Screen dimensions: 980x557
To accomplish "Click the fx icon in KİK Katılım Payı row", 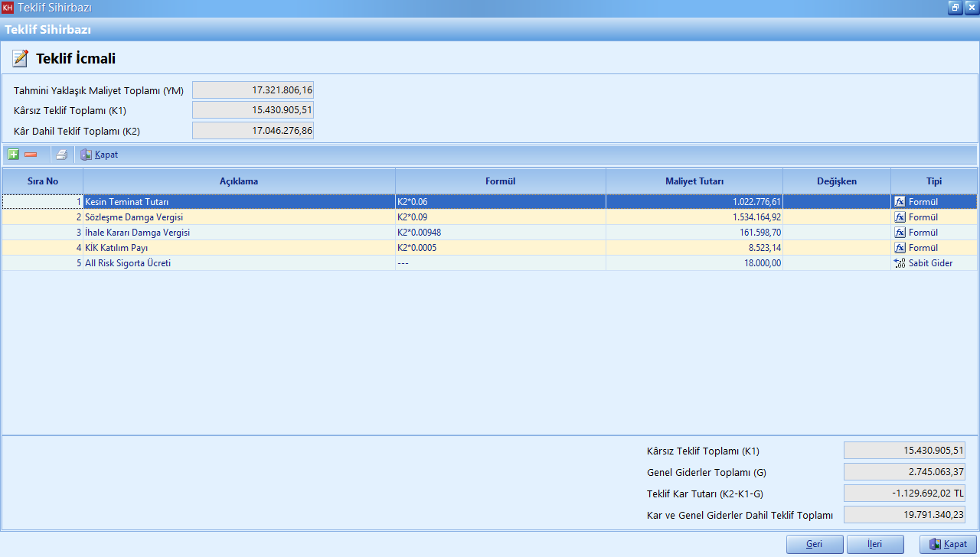I will pos(900,248).
